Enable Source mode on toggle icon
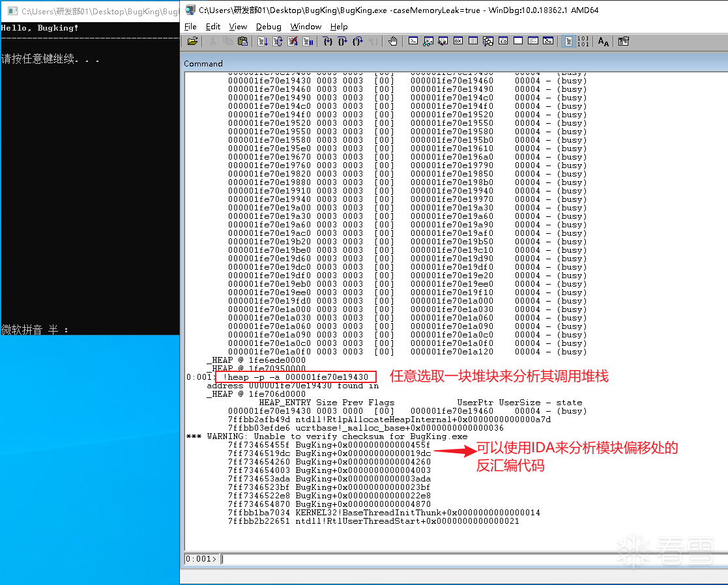 (x=568, y=41)
